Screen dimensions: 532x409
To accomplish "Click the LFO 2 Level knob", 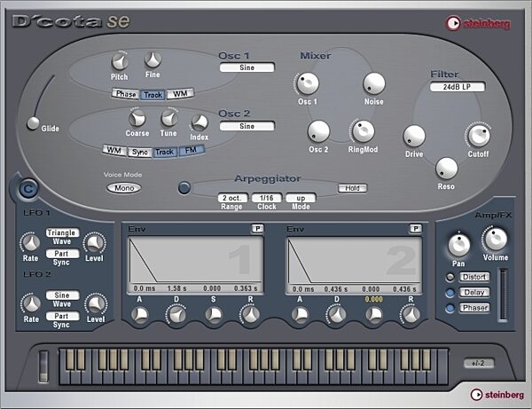I will click(x=96, y=304).
